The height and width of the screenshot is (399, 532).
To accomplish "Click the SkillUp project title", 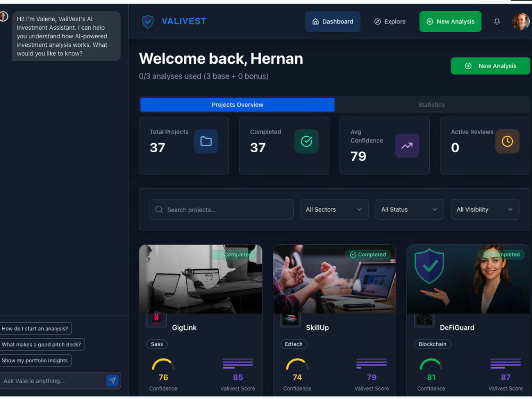I will (317, 327).
